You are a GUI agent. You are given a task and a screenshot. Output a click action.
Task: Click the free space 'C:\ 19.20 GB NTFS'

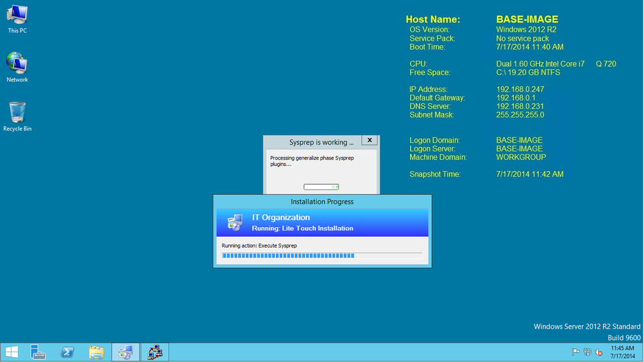[x=528, y=72]
